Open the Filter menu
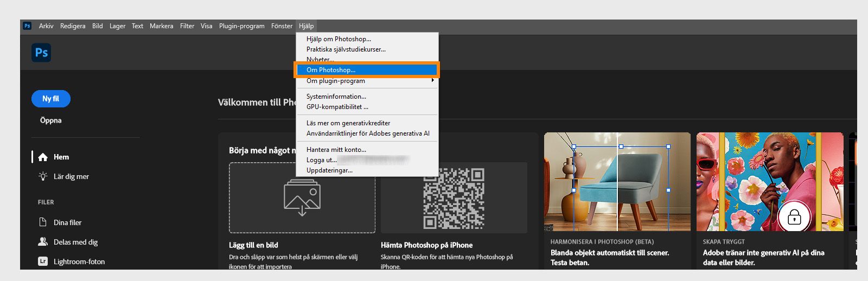This screenshot has height=281, width=868. 187,26
